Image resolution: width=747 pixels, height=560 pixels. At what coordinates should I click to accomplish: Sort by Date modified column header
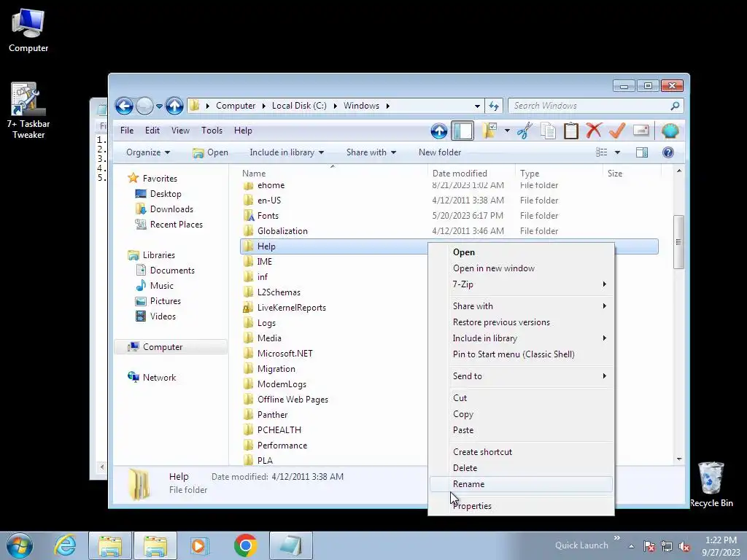coord(471,174)
